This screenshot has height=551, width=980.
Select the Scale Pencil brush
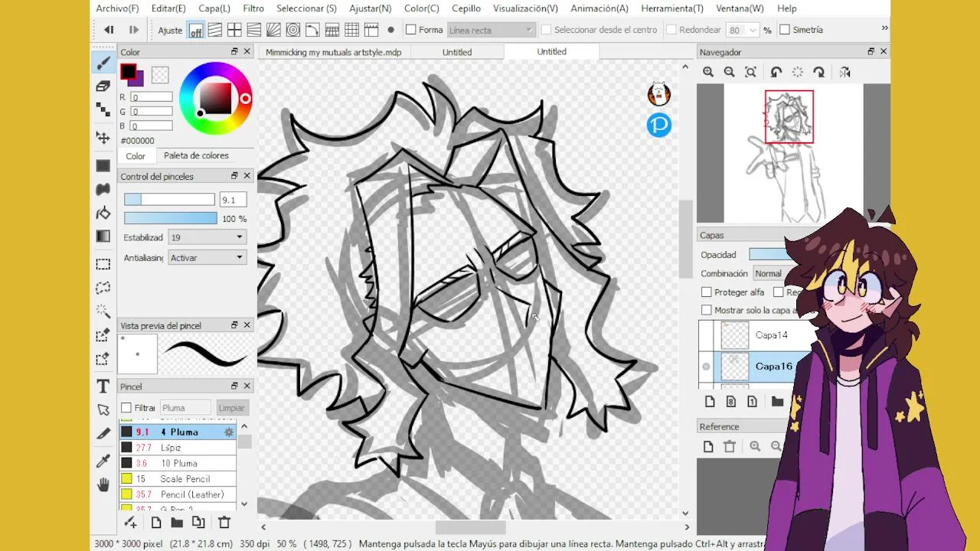click(x=178, y=479)
